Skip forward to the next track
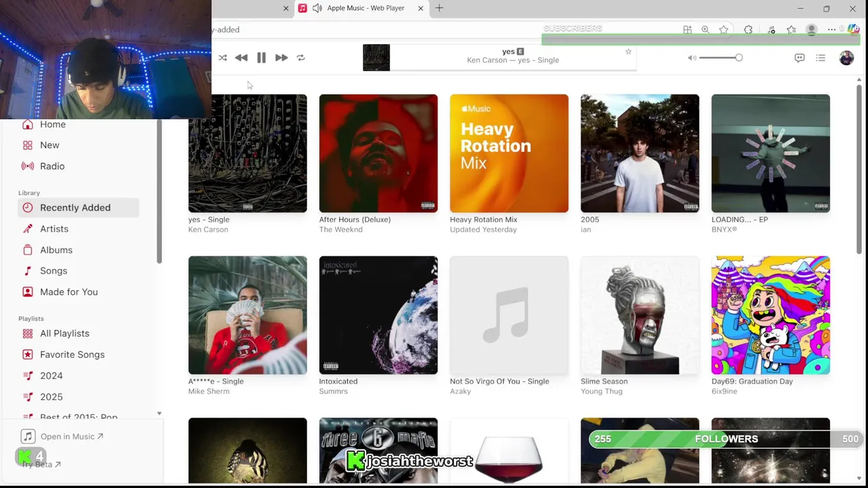This screenshot has width=868, height=488. click(x=281, y=58)
